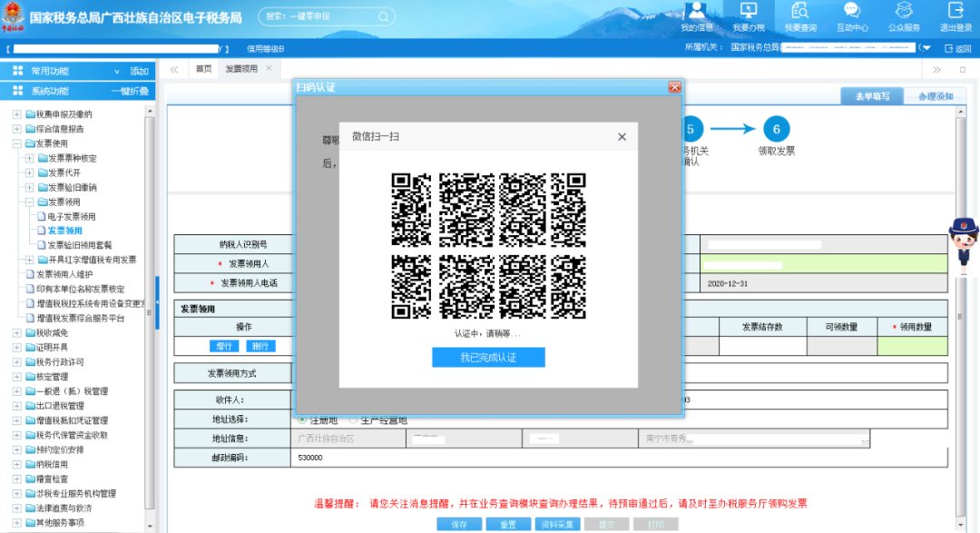Open 发票领用人维护 in the tree
The height and width of the screenshot is (533, 980).
tap(64, 274)
